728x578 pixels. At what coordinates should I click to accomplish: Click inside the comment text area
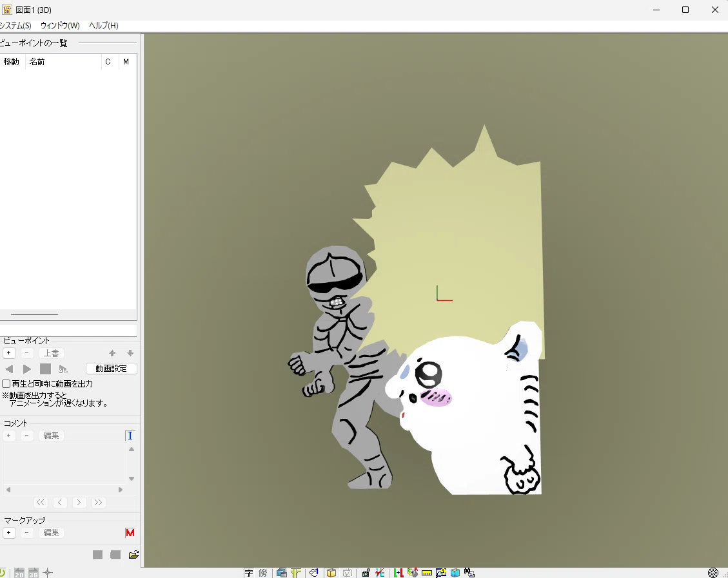(64, 463)
